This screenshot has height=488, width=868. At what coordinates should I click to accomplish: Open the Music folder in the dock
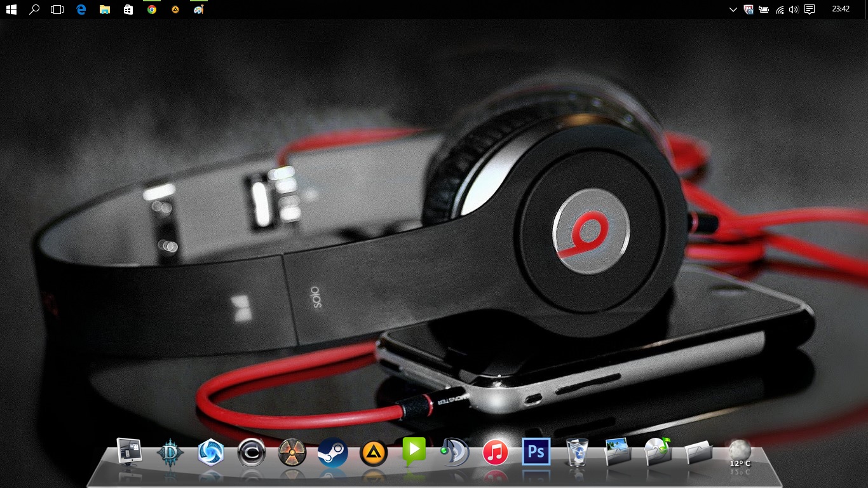pos(658,452)
